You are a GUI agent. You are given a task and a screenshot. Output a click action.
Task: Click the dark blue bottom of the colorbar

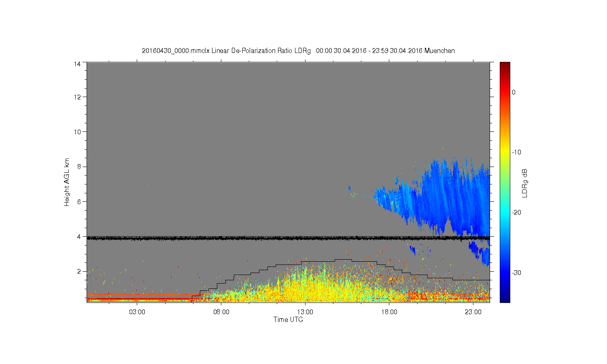point(505,298)
